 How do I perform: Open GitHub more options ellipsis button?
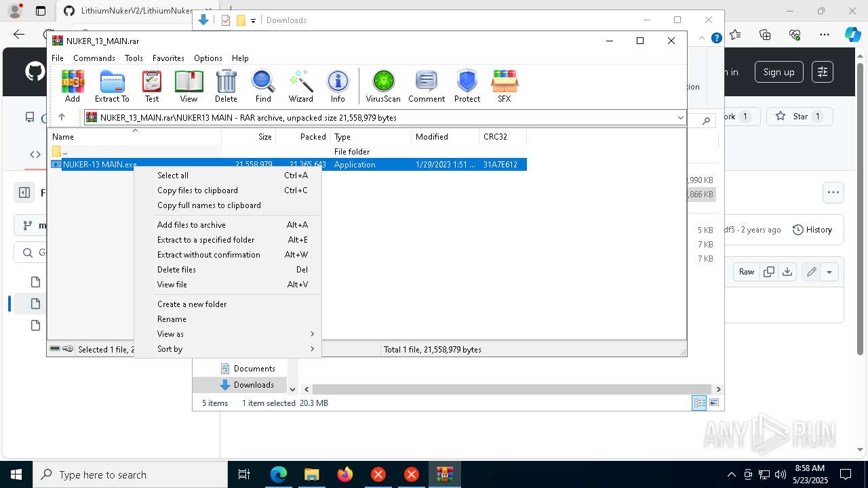tap(833, 192)
